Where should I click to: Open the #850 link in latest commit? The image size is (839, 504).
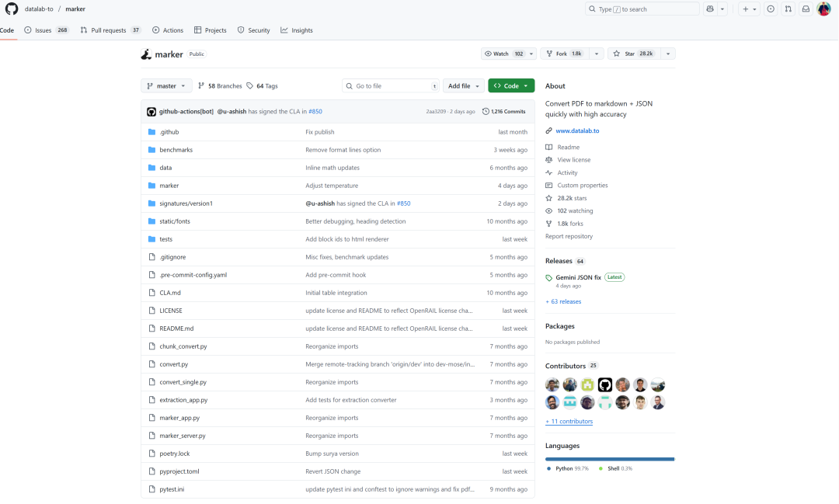pos(315,111)
